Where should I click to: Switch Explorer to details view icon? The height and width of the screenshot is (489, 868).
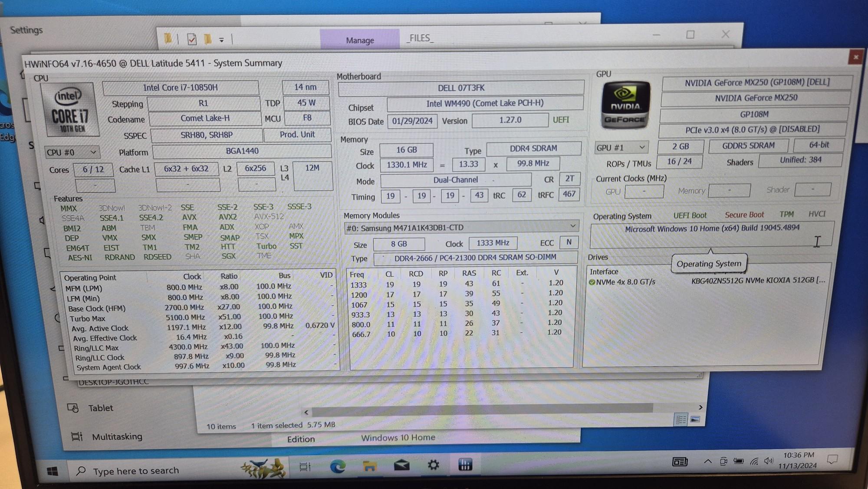tap(681, 420)
